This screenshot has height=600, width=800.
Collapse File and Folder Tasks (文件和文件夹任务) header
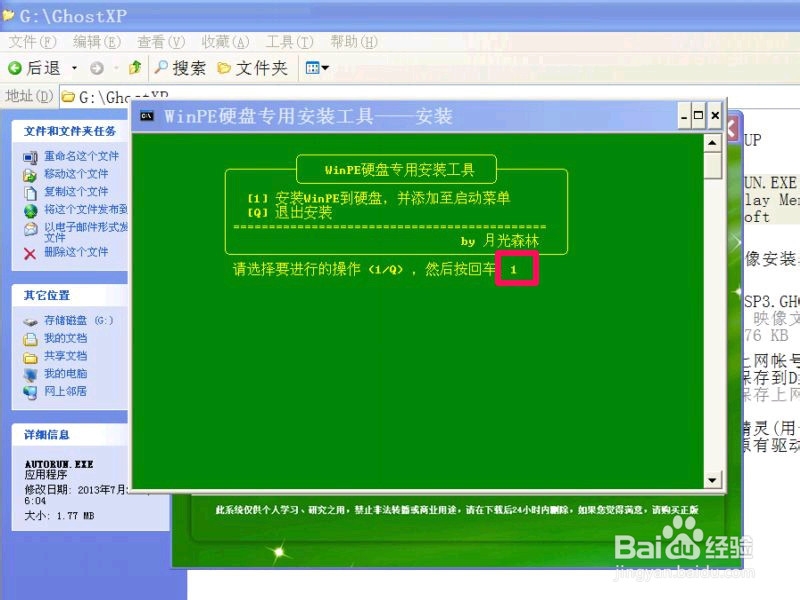click(70, 132)
